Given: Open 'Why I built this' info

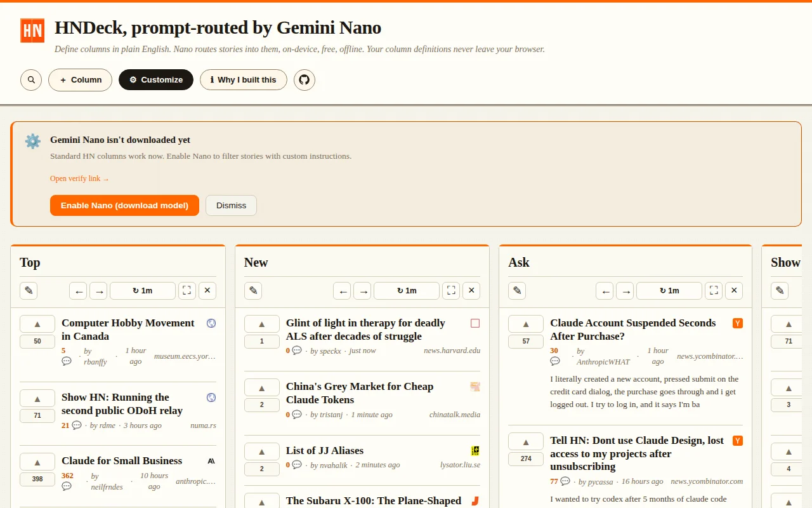Looking at the screenshot, I should tap(244, 80).
